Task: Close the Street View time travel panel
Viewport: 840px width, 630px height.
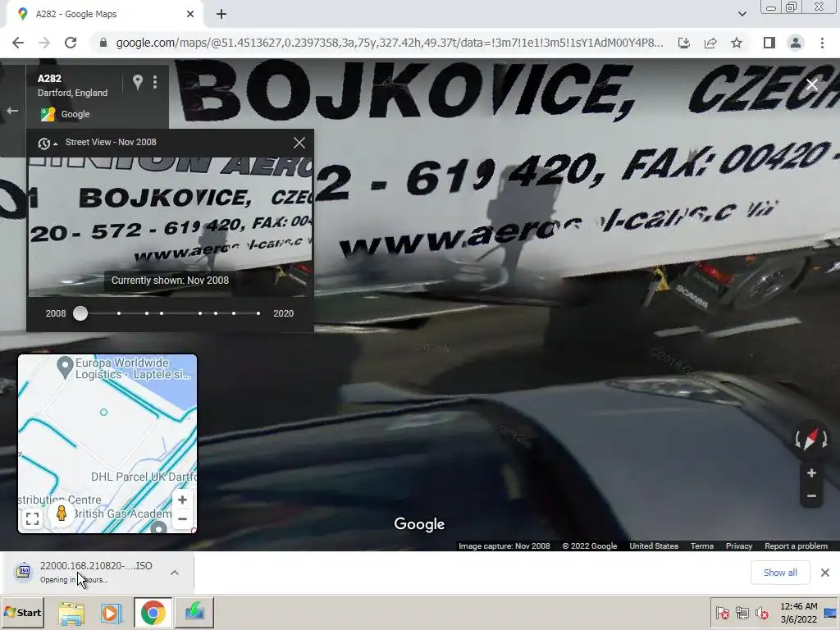Action: [x=299, y=143]
